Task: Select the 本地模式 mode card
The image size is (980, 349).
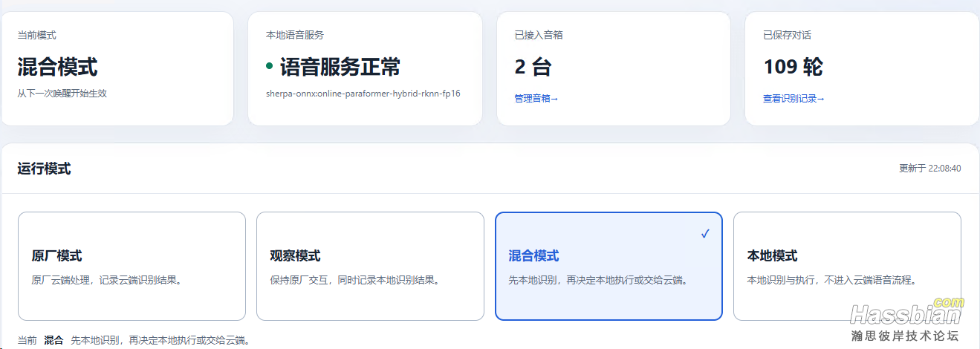Action: 847,266
